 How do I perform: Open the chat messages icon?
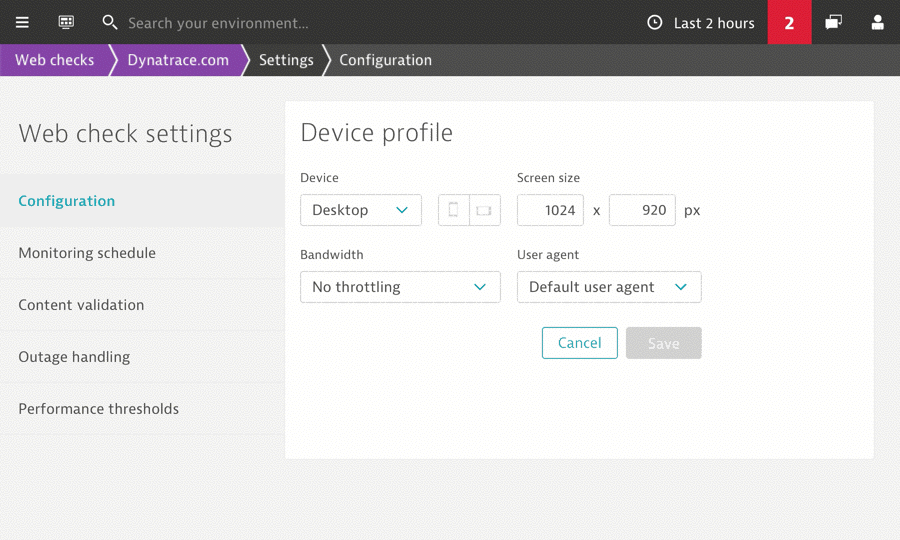[x=833, y=22]
